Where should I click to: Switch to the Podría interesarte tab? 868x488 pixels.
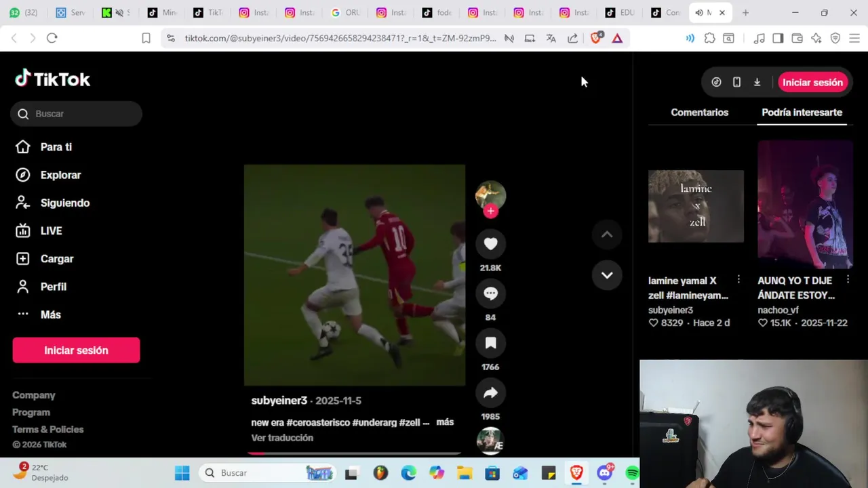[x=802, y=113]
